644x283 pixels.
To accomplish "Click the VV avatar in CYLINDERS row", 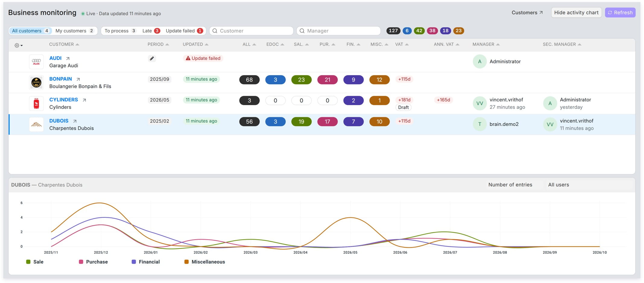I will [480, 103].
